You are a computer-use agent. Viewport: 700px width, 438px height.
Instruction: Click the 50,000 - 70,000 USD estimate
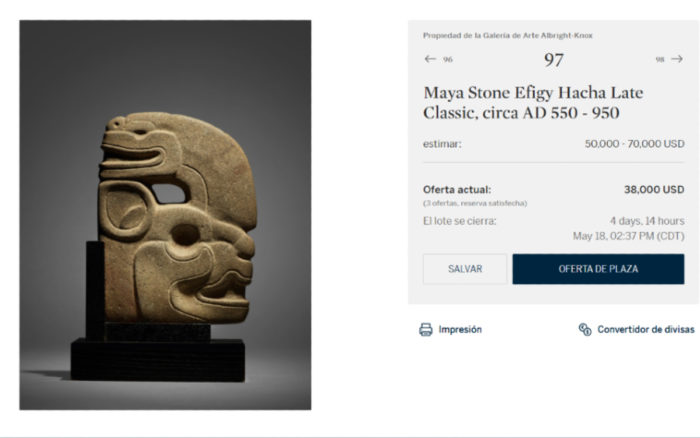tap(634, 144)
